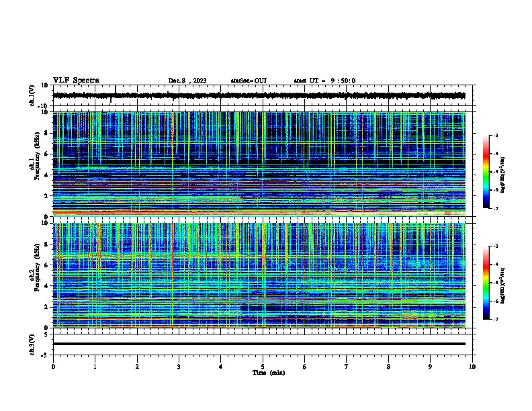This screenshot has height=411, width=532.
Task: Click the "ch.1(V)" axis label
Action: click(x=32, y=95)
